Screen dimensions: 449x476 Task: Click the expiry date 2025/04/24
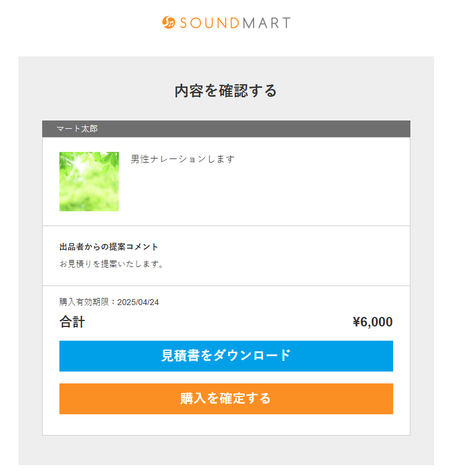138,302
